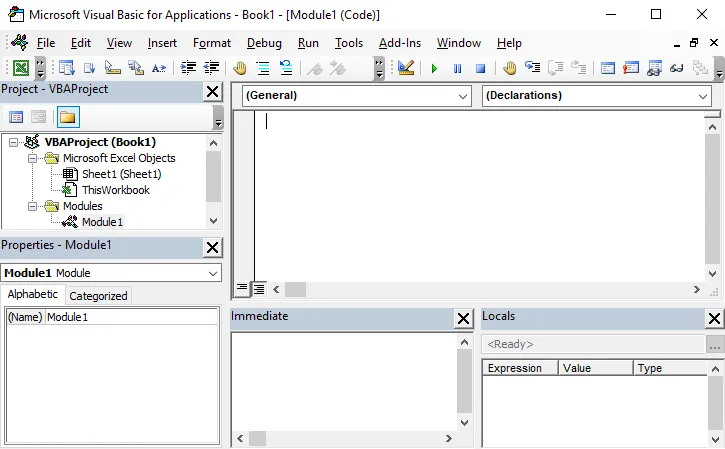Run the macro with green play icon
This screenshot has height=449, width=725.
click(x=434, y=69)
